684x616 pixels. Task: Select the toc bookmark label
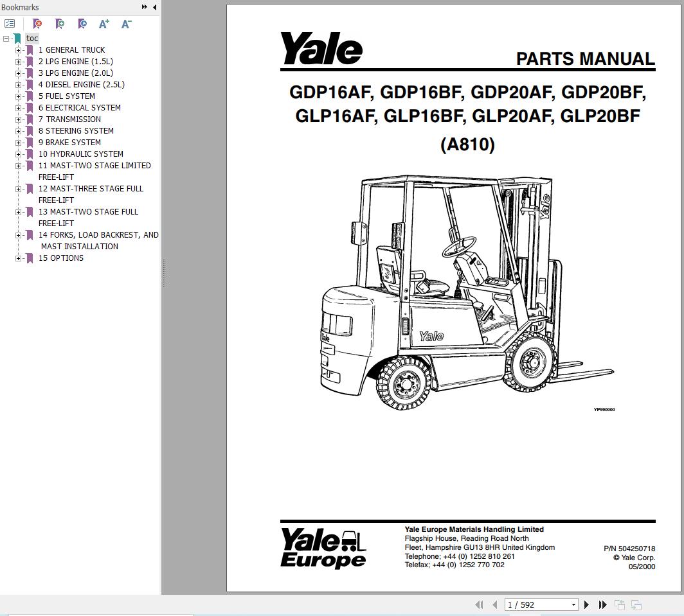[x=32, y=39]
